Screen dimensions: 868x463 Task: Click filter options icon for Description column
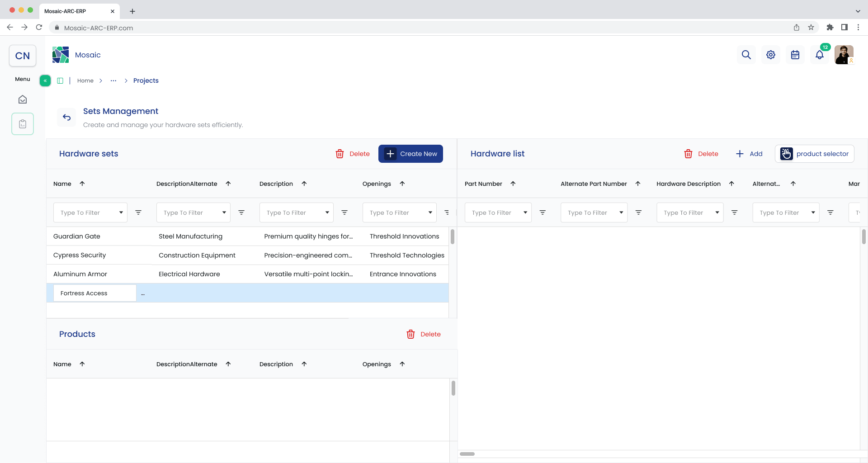pos(344,213)
